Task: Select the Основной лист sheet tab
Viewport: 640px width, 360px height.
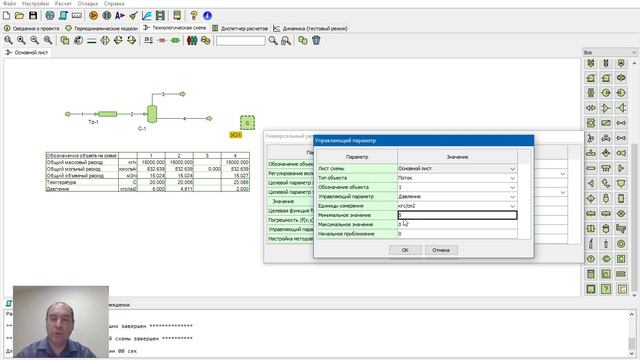Action: (27, 53)
